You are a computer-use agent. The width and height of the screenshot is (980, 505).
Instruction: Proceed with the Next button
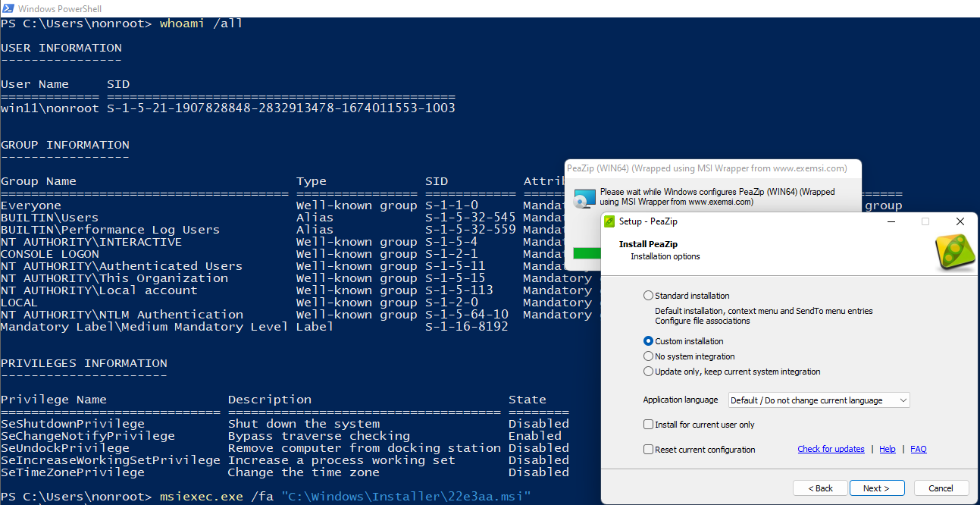point(877,488)
